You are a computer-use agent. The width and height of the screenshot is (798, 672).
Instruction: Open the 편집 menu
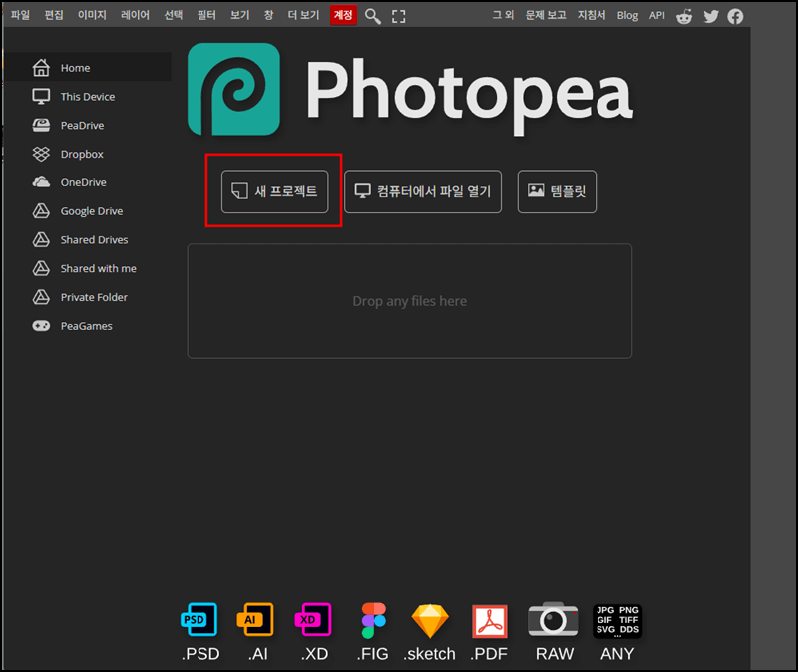[x=54, y=15]
